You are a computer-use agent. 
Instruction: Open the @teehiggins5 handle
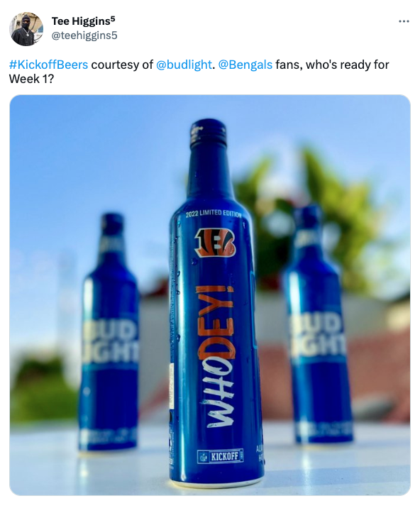[84, 35]
